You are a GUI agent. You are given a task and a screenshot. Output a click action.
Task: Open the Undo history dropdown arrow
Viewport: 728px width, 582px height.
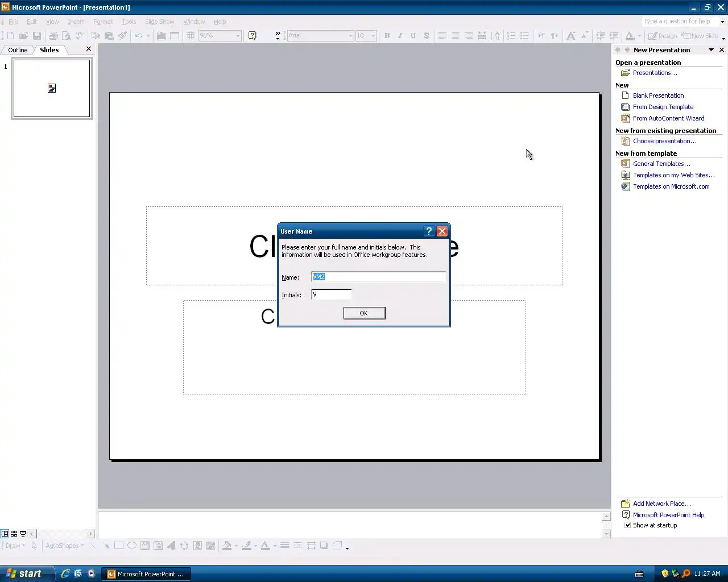[148, 36]
